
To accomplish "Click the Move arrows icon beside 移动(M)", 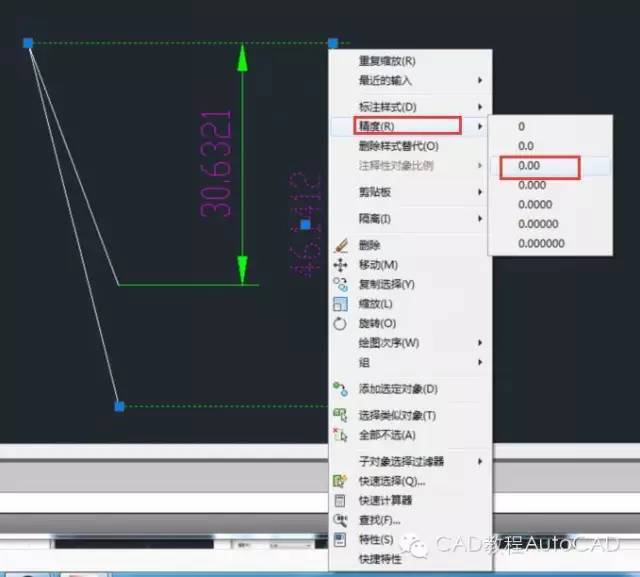I will click(x=340, y=265).
